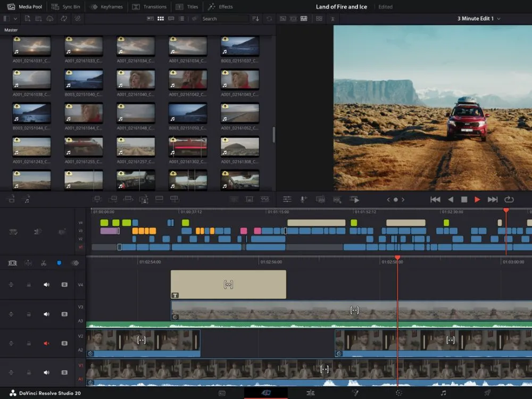Image resolution: width=532 pixels, height=399 pixels.
Task: Open the Fairlight audio page
Action: (443, 393)
